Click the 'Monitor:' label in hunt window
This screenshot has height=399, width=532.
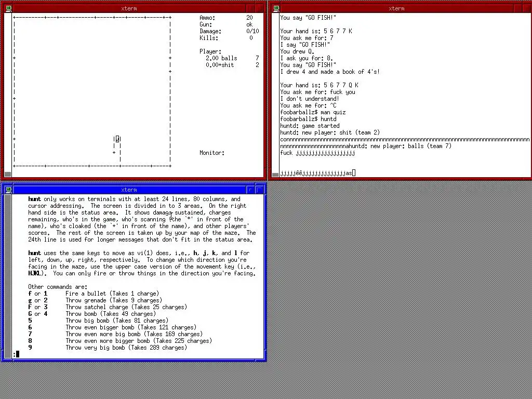pyautogui.click(x=212, y=153)
